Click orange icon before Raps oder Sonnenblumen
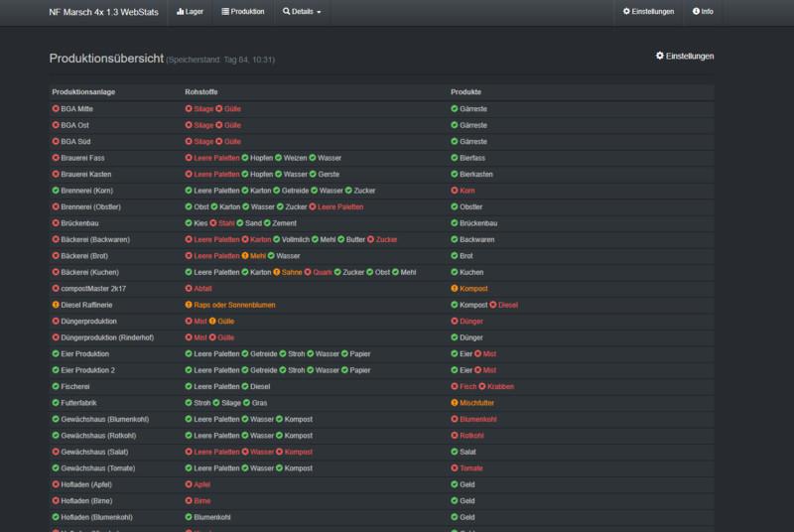 point(189,305)
